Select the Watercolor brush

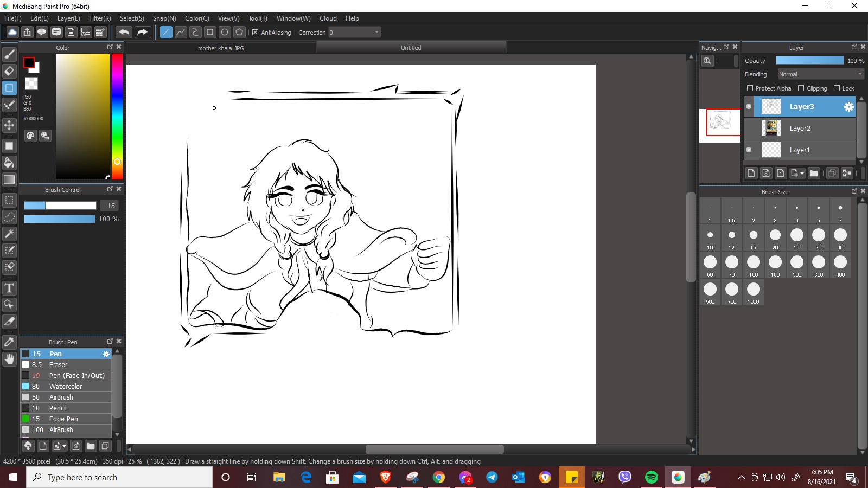tap(66, 387)
